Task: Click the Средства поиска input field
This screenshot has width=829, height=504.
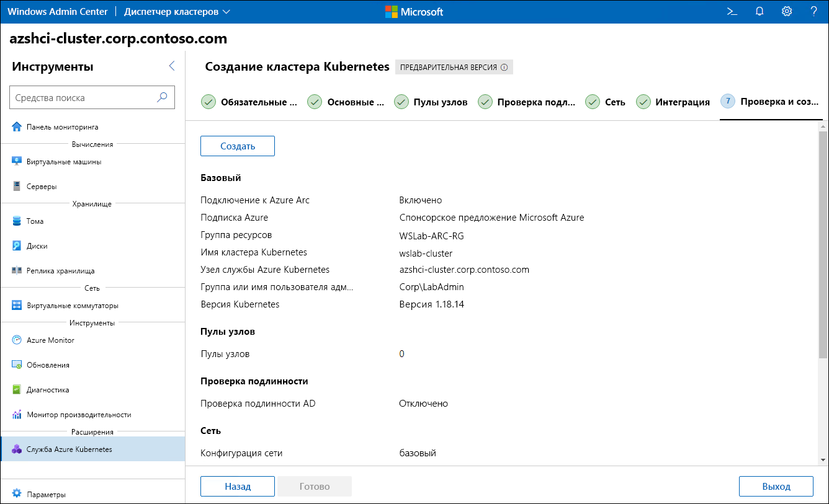Action: click(92, 97)
